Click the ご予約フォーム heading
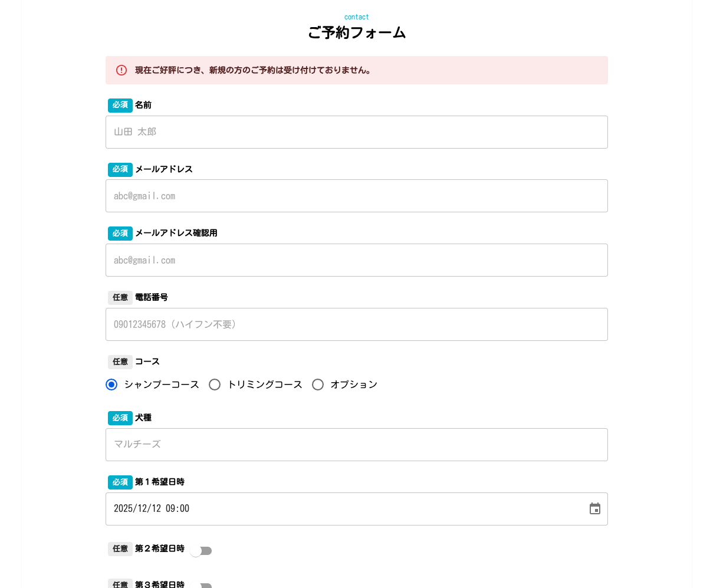 [357, 33]
